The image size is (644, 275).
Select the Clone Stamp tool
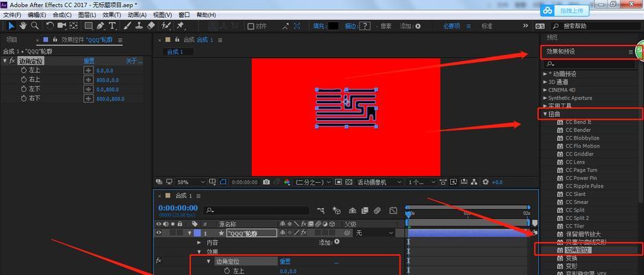[139, 26]
